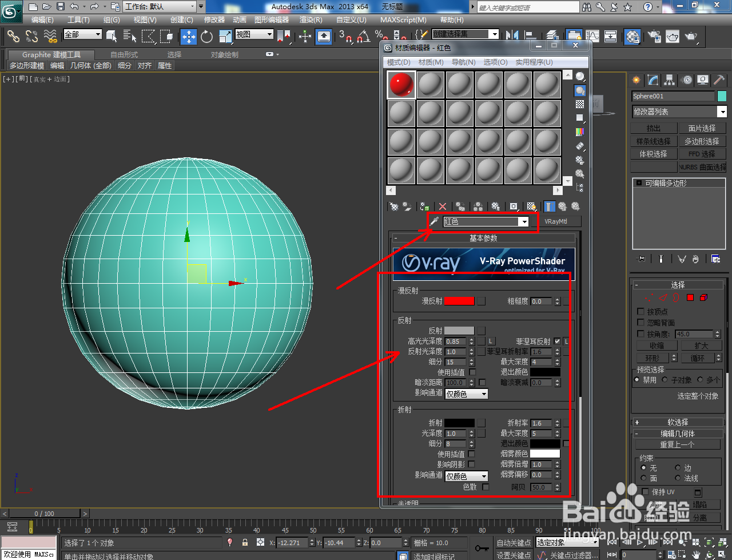Enable 使用插值 checkbox in 反射 section
The height and width of the screenshot is (560, 732).
473,372
